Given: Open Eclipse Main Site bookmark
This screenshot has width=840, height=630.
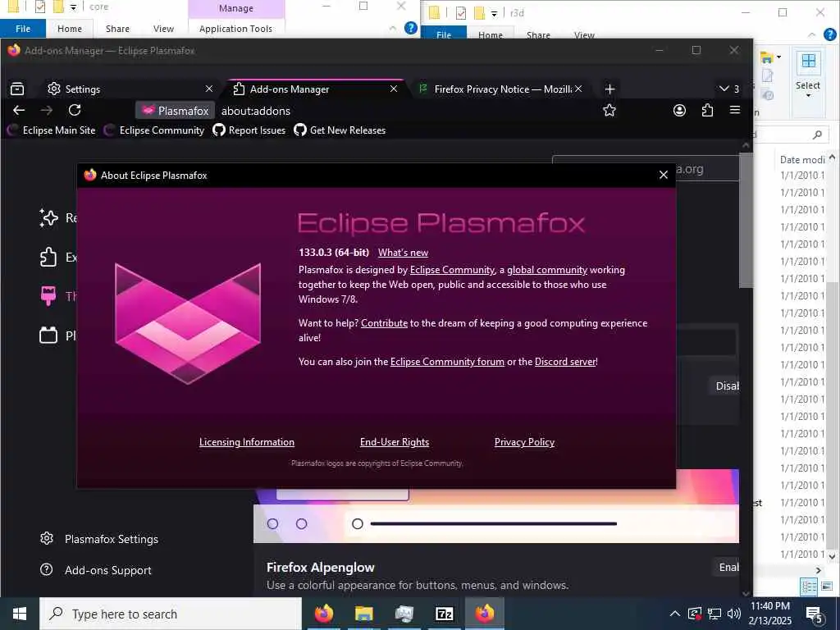Looking at the screenshot, I should 52,130.
